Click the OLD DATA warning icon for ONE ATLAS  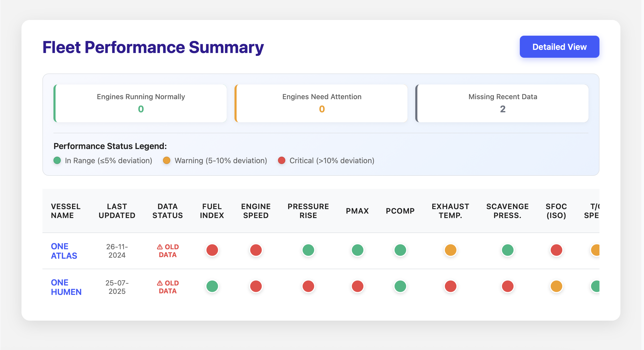(160, 247)
